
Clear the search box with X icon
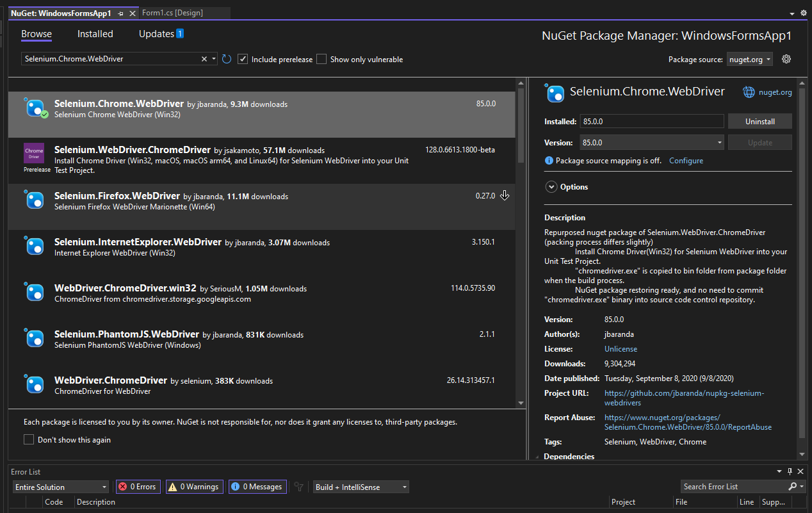(x=204, y=59)
